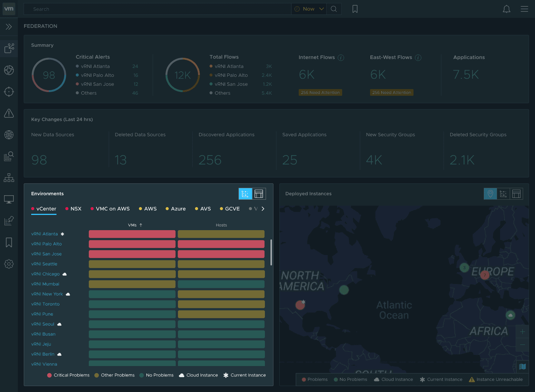Open the topology sharing icon in sidebar
Image resolution: width=535 pixels, height=392 pixels.
coord(9,48)
